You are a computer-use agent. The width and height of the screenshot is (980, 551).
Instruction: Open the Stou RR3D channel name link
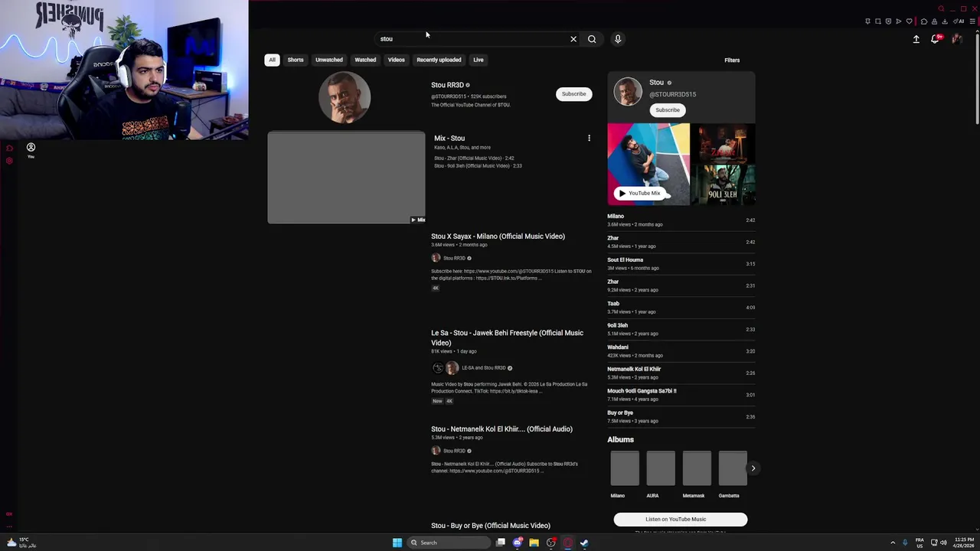tap(447, 85)
